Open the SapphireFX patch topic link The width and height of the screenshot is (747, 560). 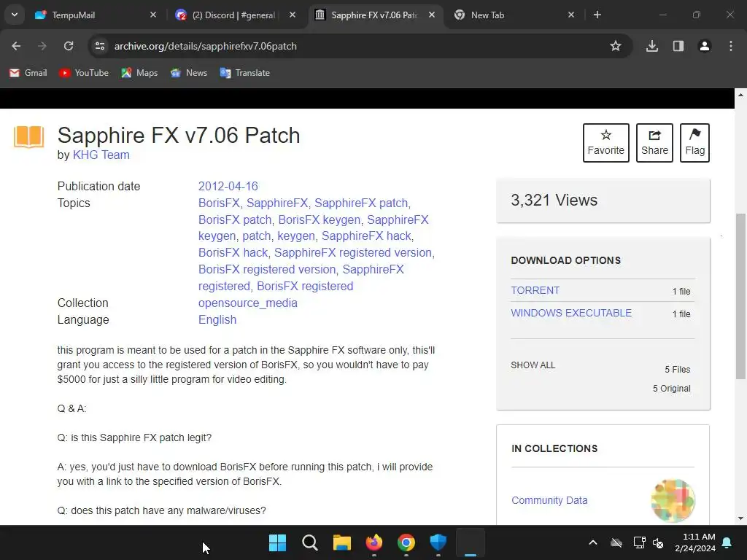point(361,203)
